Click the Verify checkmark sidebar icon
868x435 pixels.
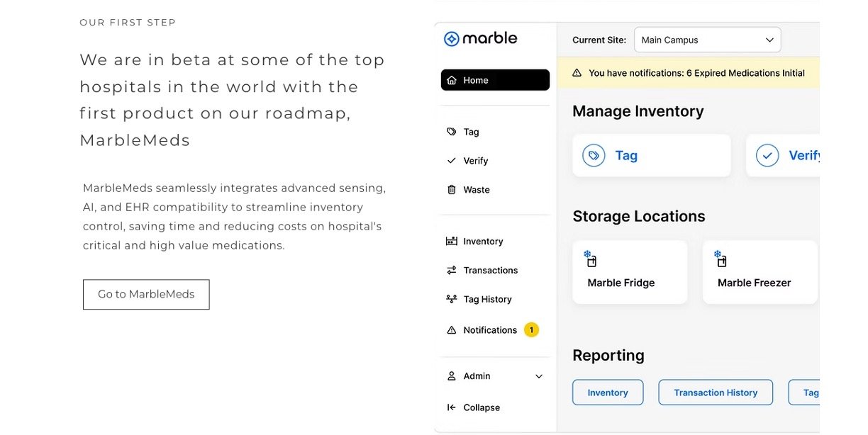tap(452, 161)
